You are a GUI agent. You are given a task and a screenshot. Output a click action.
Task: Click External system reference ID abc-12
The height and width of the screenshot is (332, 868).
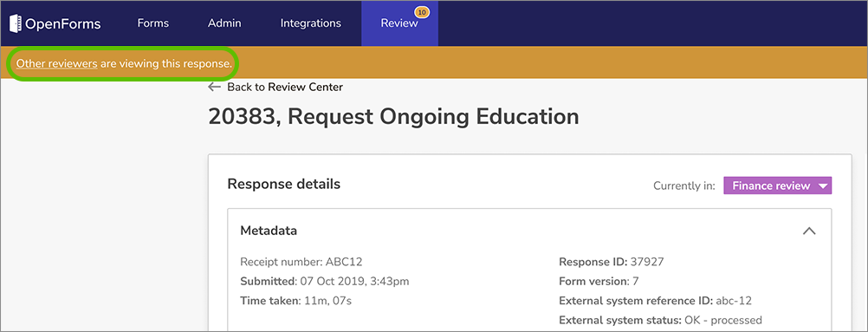[x=656, y=301]
